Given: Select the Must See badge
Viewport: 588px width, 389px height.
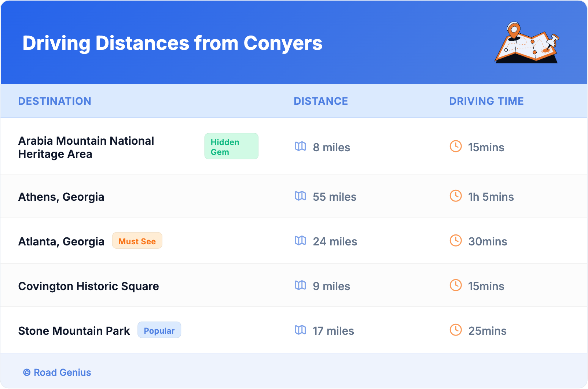Looking at the screenshot, I should [137, 241].
